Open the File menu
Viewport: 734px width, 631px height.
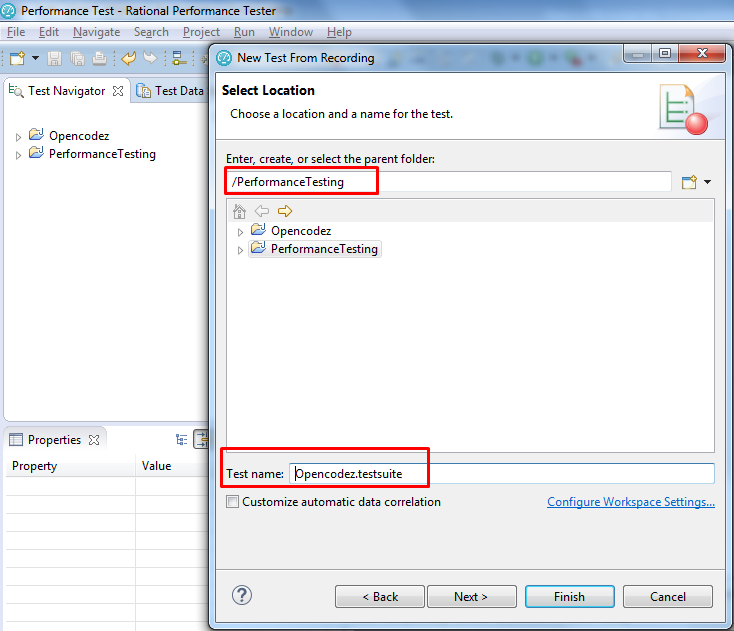[x=16, y=32]
